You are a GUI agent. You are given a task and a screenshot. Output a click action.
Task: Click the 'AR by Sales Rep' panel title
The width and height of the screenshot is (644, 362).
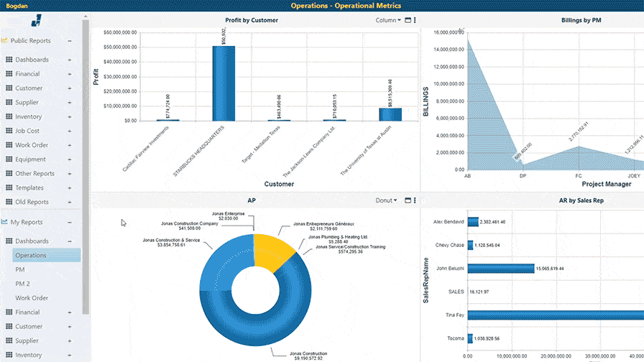(x=581, y=200)
